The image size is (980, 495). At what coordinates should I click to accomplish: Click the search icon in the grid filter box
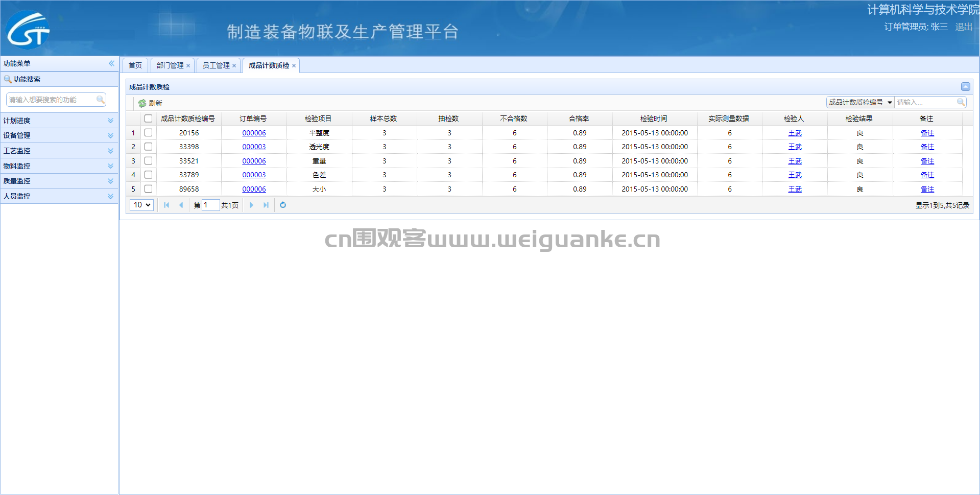(961, 102)
